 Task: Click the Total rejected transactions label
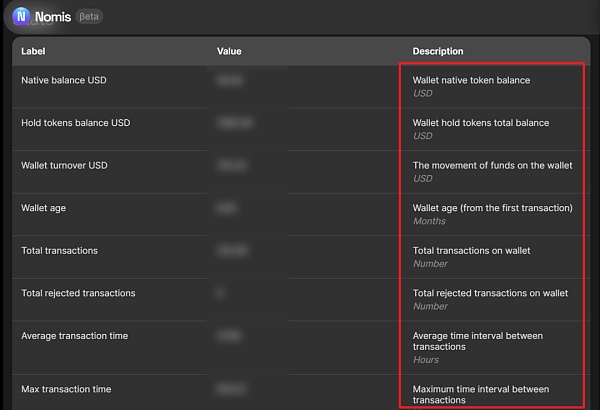tap(78, 293)
